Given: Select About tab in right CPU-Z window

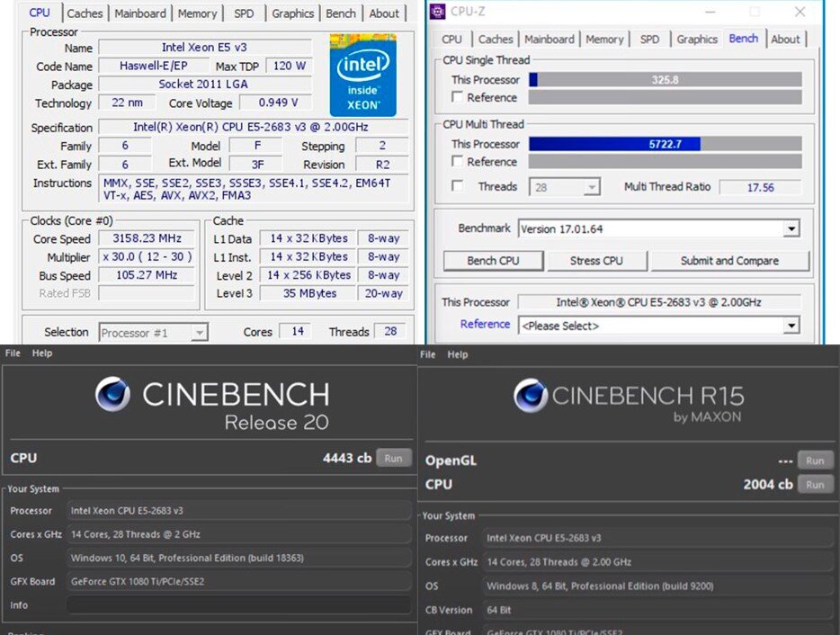Looking at the screenshot, I should click(785, 39).
